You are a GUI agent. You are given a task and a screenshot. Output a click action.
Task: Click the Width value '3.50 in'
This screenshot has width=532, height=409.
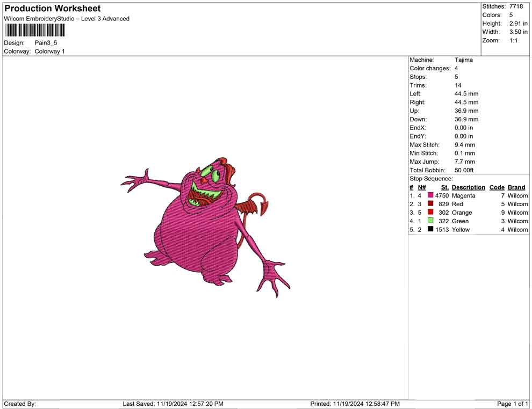pyautogui.click(x=519, y=32)
